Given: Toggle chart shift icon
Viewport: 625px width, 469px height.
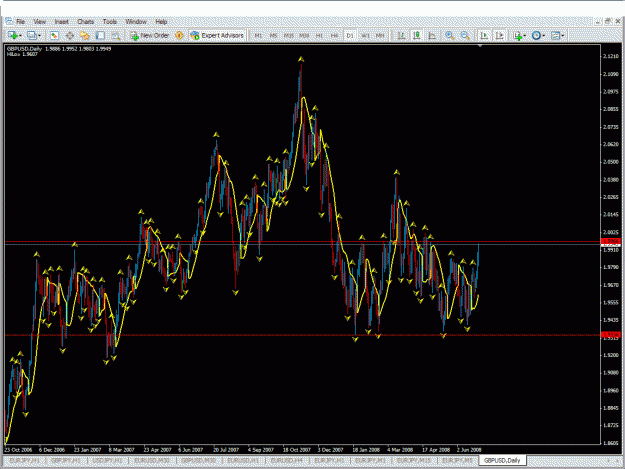Looking at the screenshot, I should point(499,35).
